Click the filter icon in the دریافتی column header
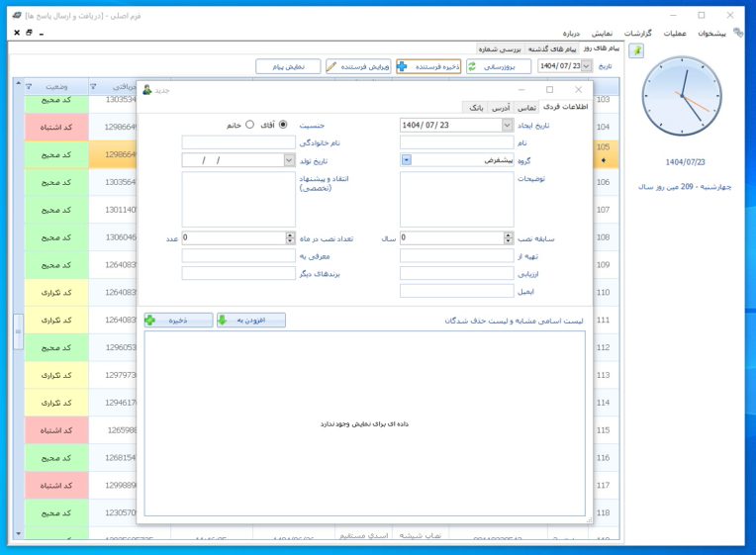Image resolution: width=756 pixels, height=555 pixels. click(94, 87)
